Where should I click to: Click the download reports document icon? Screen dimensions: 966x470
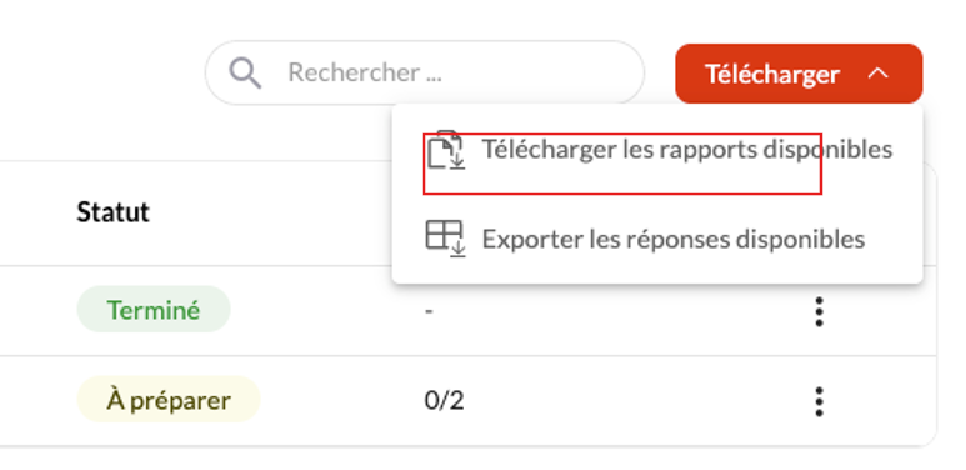pyautogui.click(x=446, y=150)
